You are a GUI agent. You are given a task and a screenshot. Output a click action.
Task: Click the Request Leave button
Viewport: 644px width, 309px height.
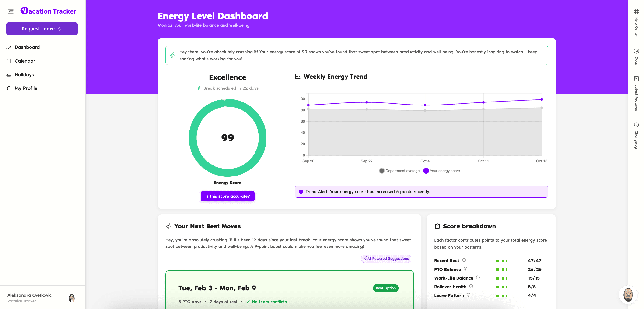pos(42,29)
